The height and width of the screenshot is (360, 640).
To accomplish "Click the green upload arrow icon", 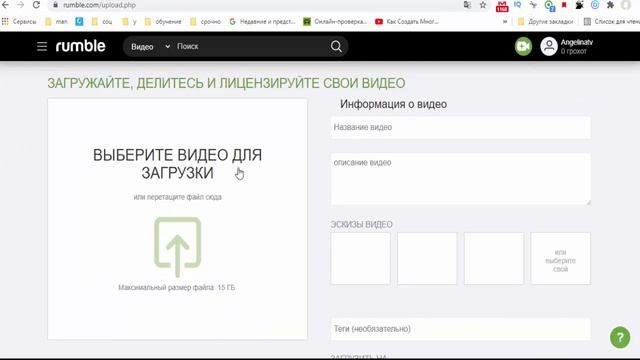I will pos(178,247).
